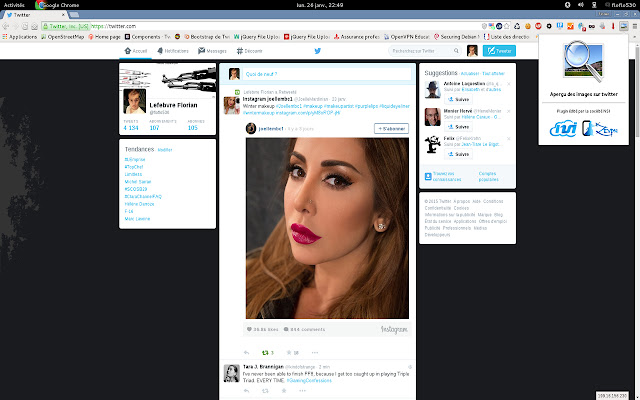Follow Antoine Lagoestion with Suivre

(x=458, y=99)
